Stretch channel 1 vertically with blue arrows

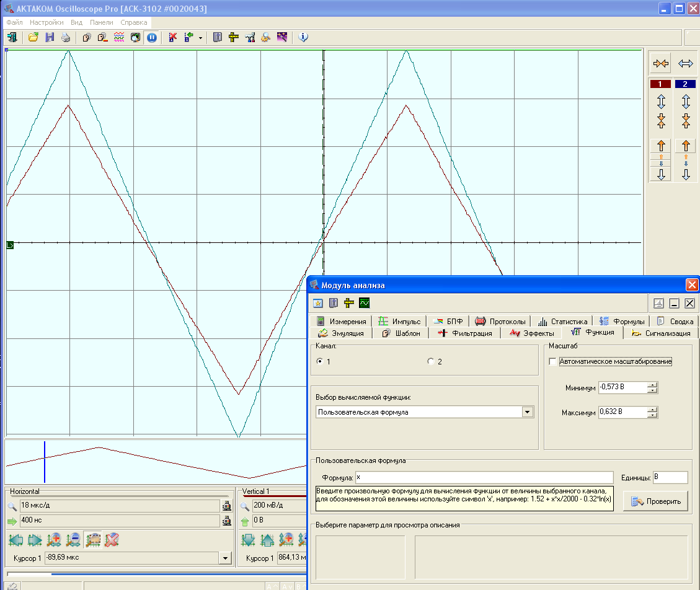661,102
